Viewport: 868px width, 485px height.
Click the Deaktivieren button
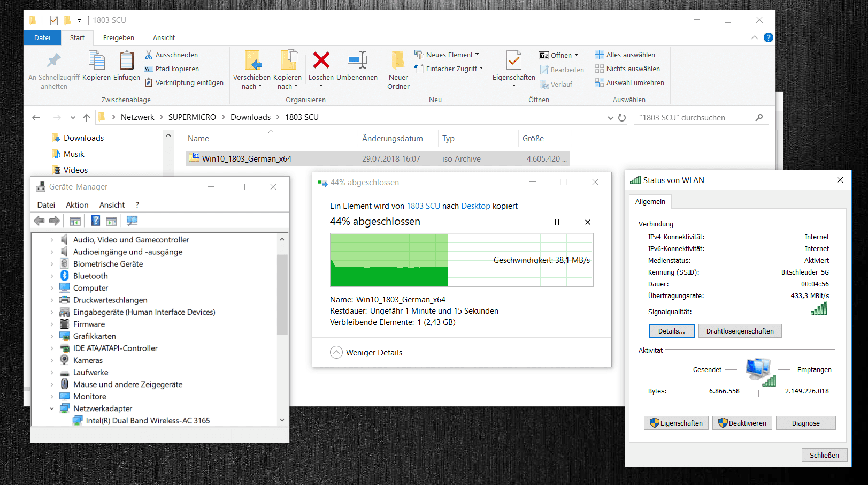[742, 423]
